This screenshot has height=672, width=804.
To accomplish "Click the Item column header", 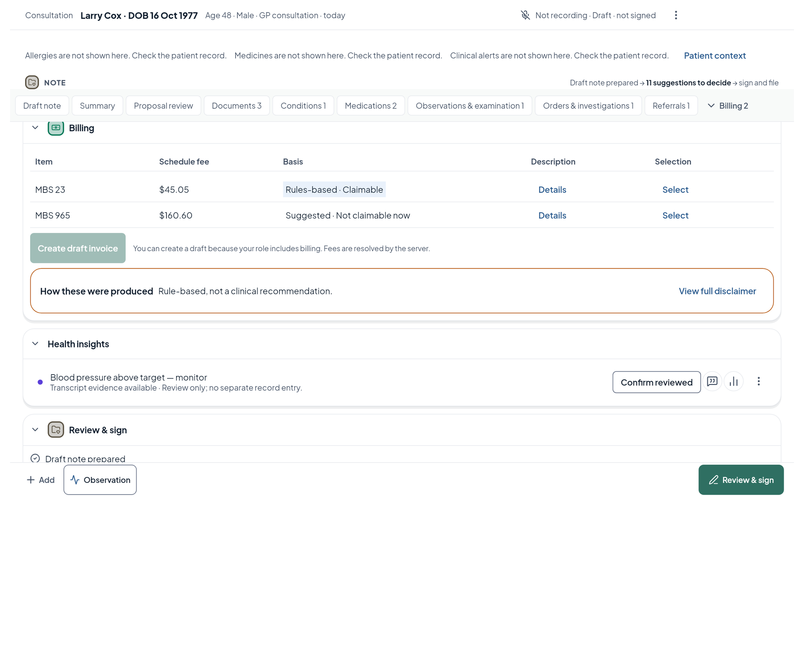I will [44, 161].
